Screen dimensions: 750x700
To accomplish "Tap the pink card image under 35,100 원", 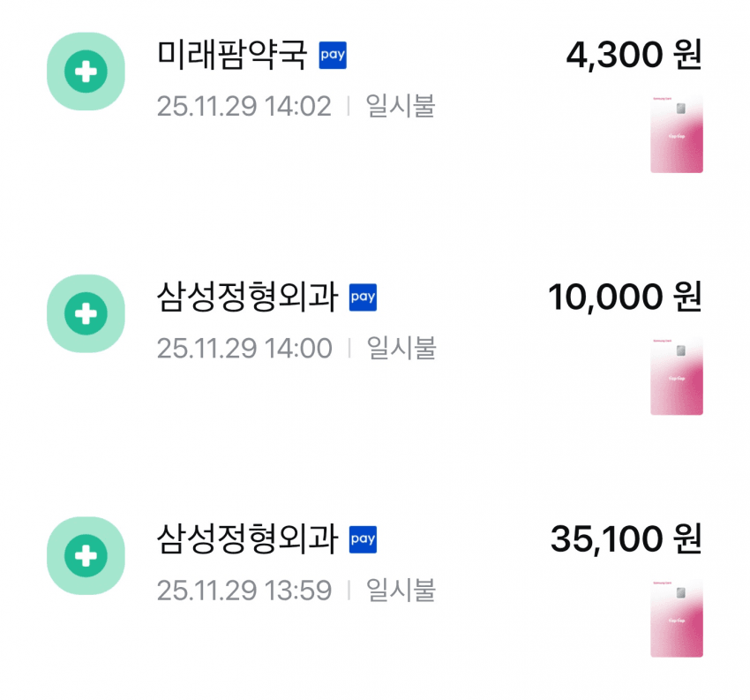I will [677, 617].
